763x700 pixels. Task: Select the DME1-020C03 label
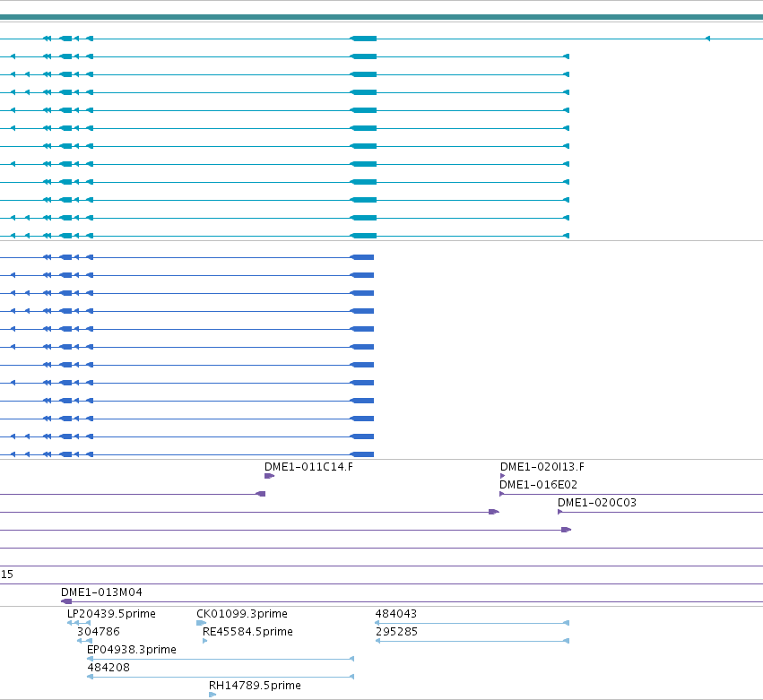tap(596, 503)
